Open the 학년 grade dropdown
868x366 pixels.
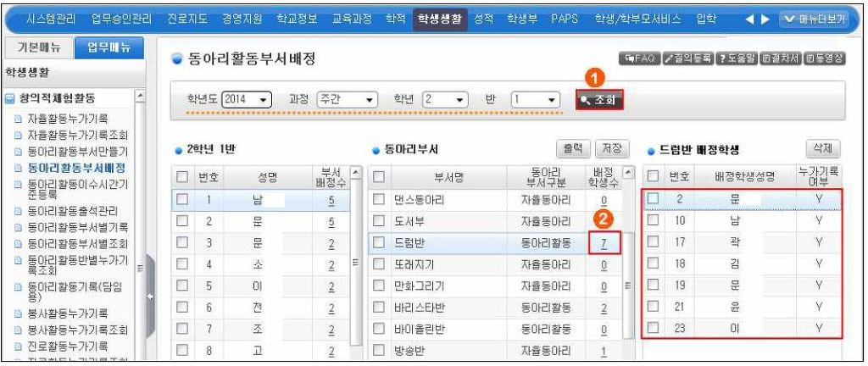coord(445,99)
